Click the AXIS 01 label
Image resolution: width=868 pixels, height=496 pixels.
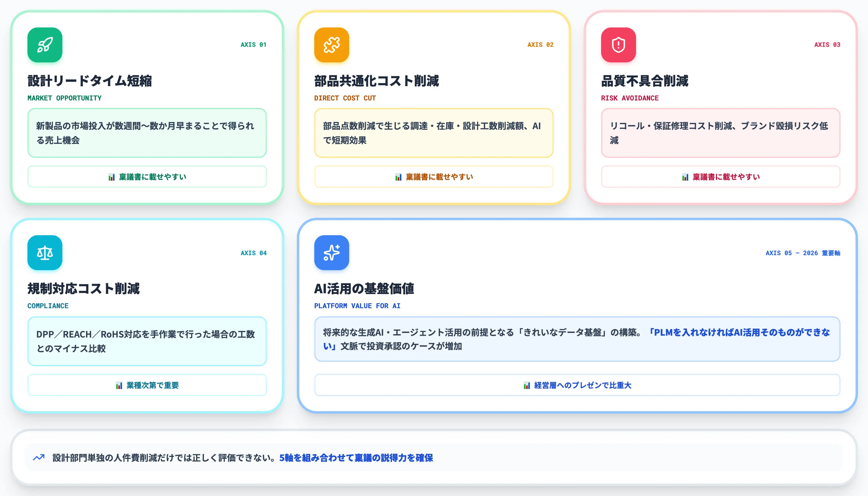point(253,45)
